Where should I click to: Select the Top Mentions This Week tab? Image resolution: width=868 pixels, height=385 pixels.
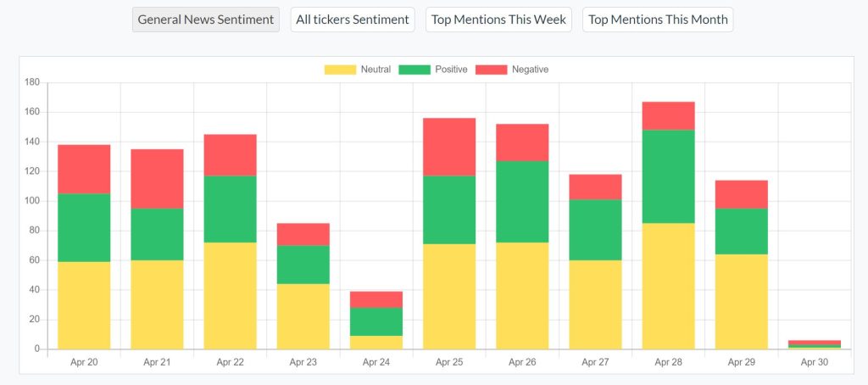498,20
